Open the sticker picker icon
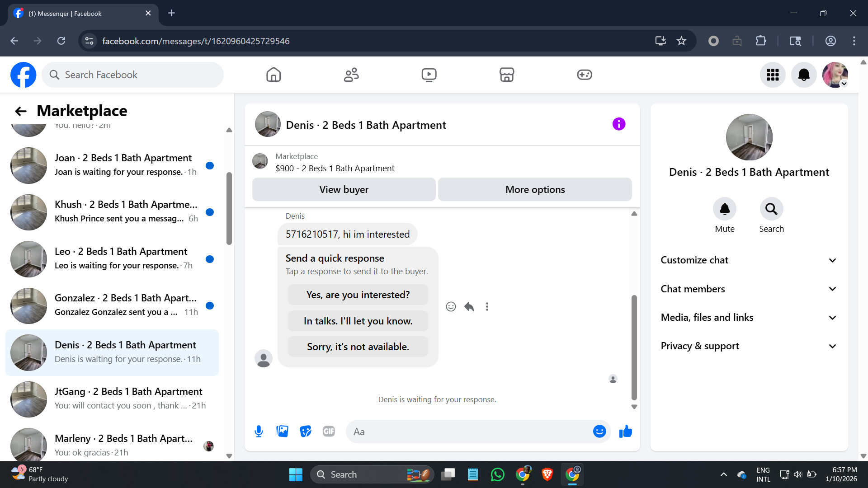868x488 pixels. click(306, 432)
